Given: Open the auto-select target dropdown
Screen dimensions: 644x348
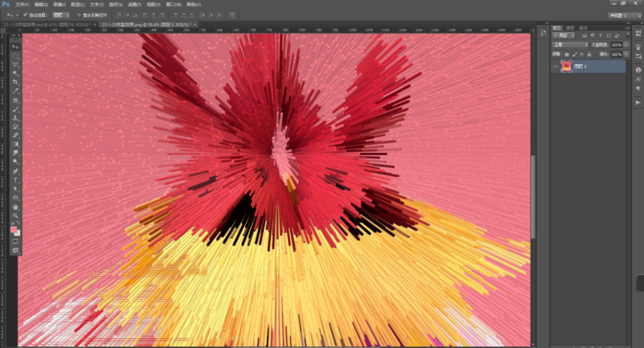Looking at the screenshot, I should tap(61, 15).
